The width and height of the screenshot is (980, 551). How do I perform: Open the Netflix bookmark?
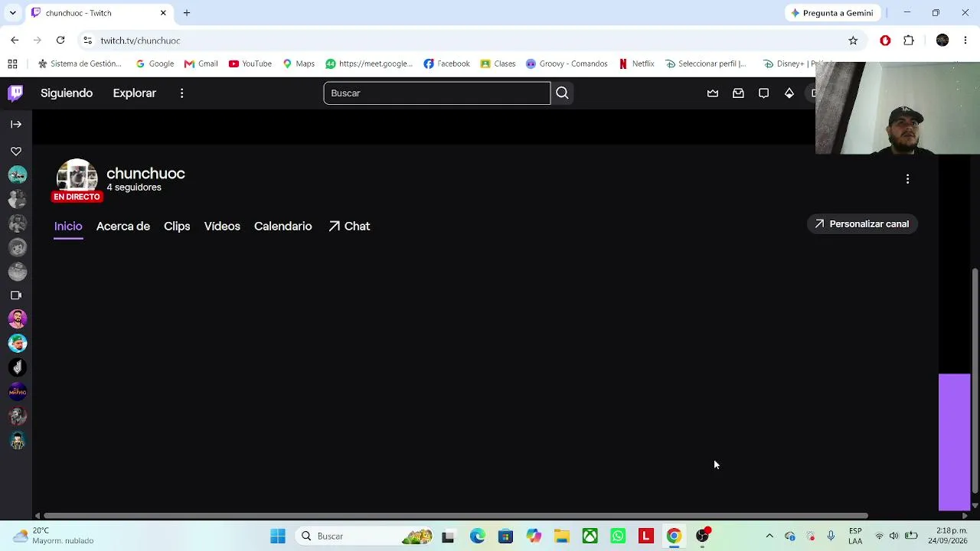(636, 64)
